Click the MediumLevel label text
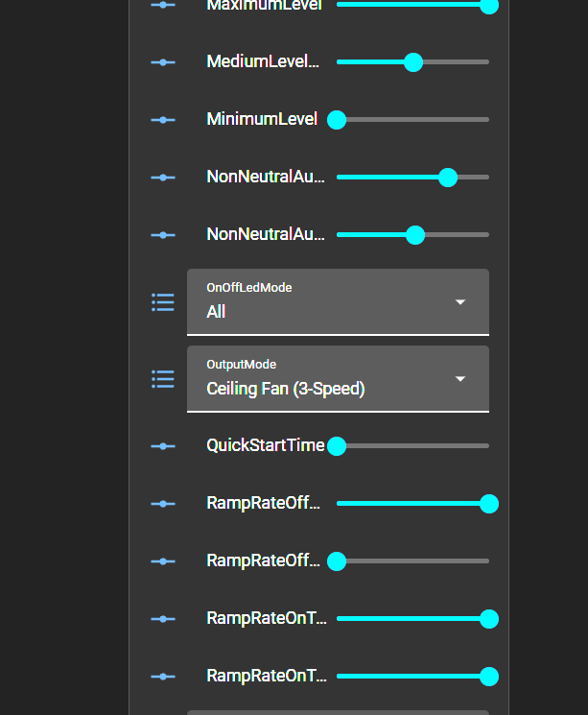Screen dimensions: 588x715 coord(263,61)
